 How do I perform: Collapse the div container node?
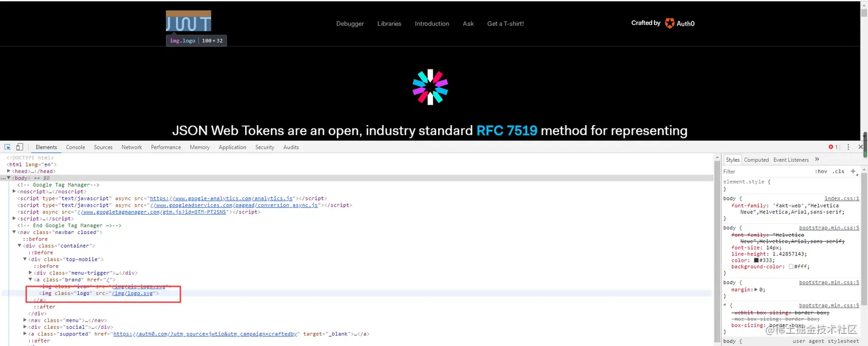coord(20,246)
